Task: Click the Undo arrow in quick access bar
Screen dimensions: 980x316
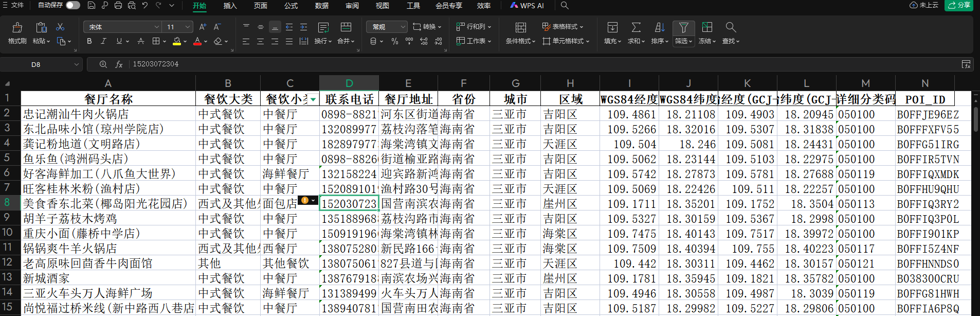Action: tap(145, 6)
